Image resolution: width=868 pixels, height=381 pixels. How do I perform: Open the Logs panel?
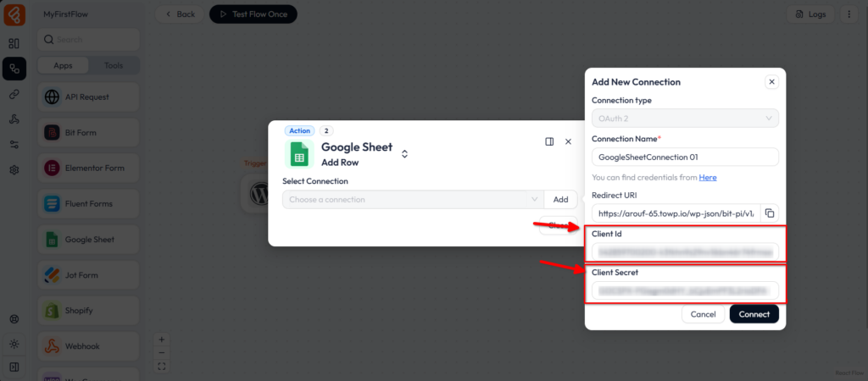[810, 14]
